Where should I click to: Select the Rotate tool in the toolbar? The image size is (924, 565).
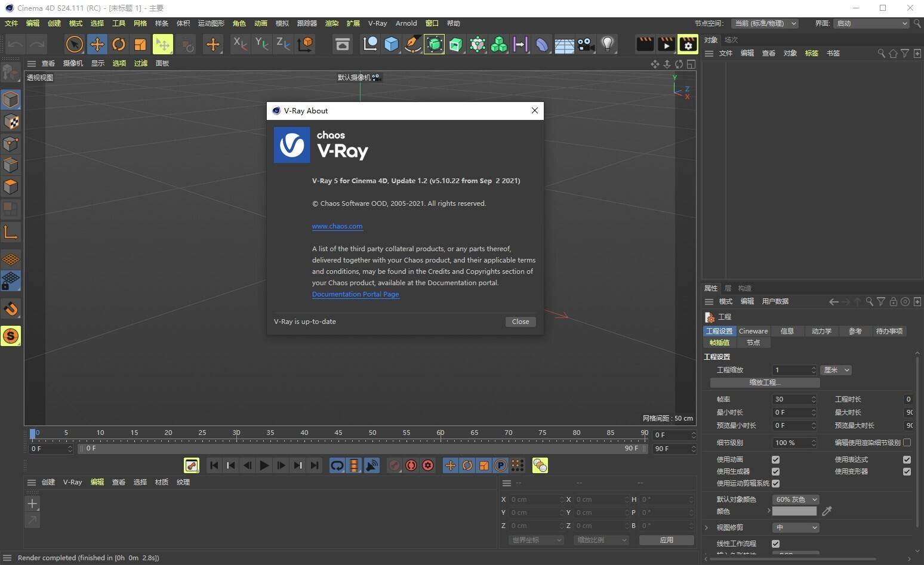pos(119,44)
